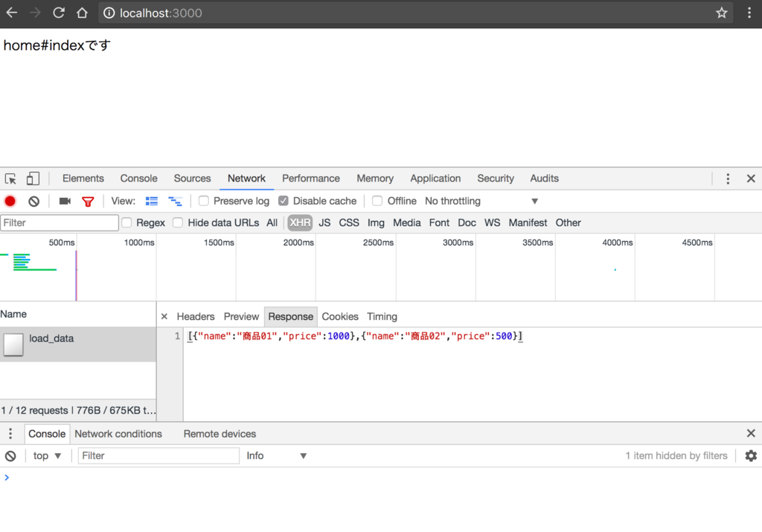
Task: Open the browser home icon
Action: coord(82,13)
